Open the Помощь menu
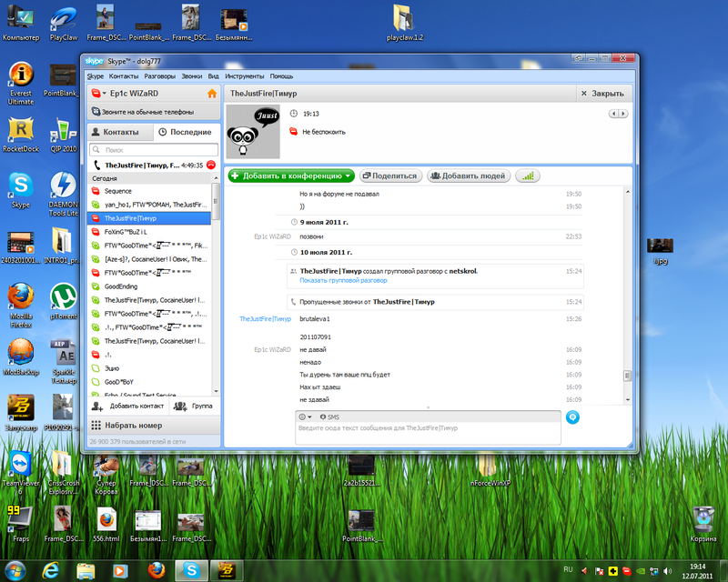This screenshot has width=728, height=582. 281,76
